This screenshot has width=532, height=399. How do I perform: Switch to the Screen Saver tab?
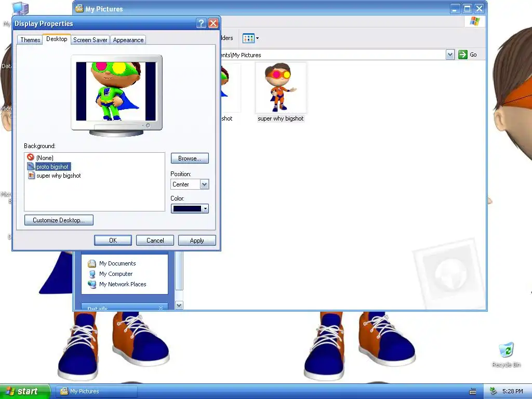(x=90, y=40)
